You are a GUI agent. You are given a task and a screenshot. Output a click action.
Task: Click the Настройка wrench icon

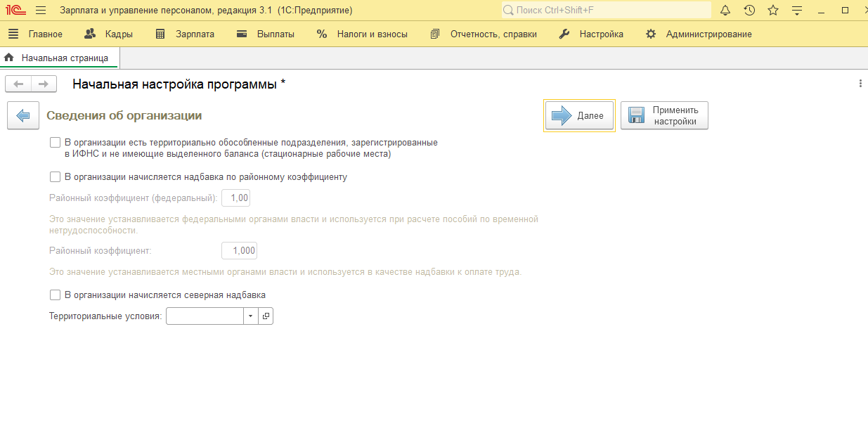(x=564, y=34)
